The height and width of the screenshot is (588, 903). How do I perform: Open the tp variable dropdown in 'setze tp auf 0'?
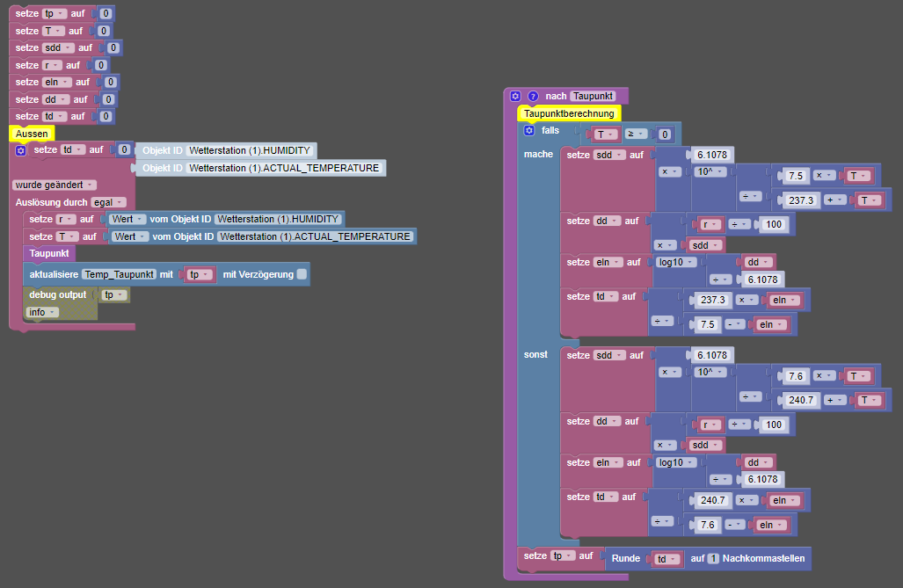click(55, 13)
